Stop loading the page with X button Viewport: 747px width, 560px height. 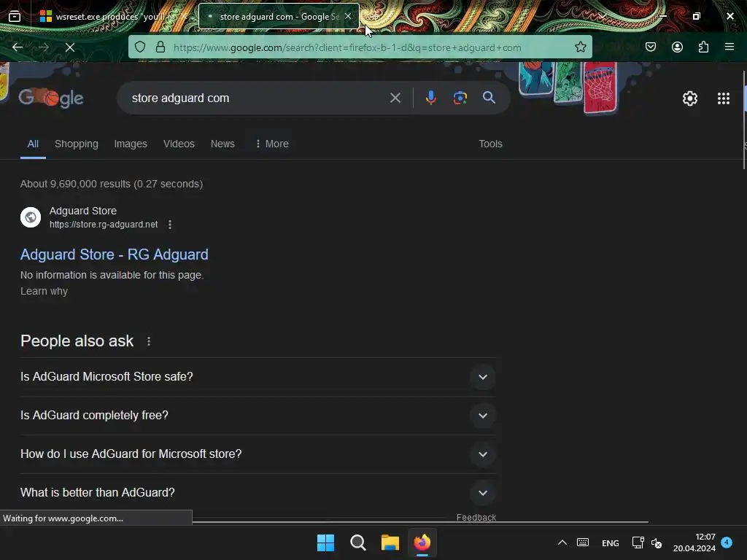[69, 47]
